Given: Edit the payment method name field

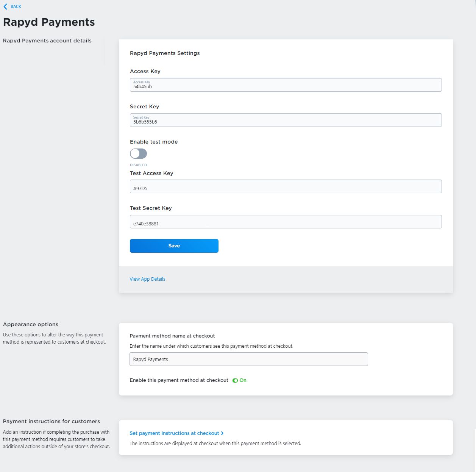Looking at the screenshot, I should (x=248, y=359).
